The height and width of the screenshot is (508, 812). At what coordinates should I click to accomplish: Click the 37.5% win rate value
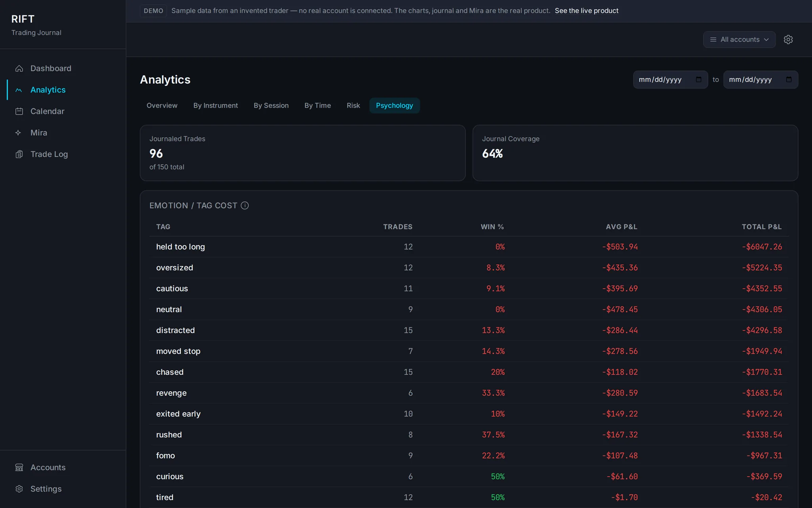[493, 435]
